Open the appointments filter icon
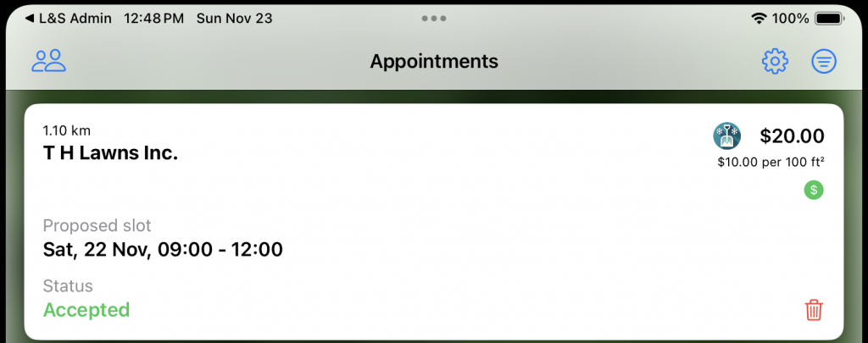The width and height of the screenshot is (868, 343). pyautogui.click(x=824, y=61)
